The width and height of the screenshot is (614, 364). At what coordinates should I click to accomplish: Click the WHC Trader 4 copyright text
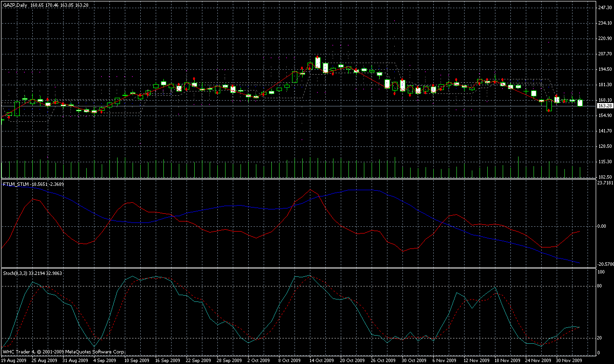64,352
